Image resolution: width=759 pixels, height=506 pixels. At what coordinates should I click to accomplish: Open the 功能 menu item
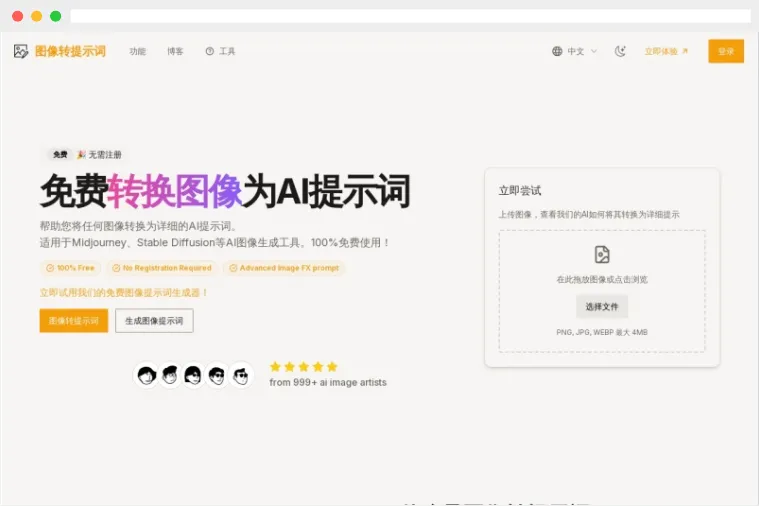coord(137,51)
